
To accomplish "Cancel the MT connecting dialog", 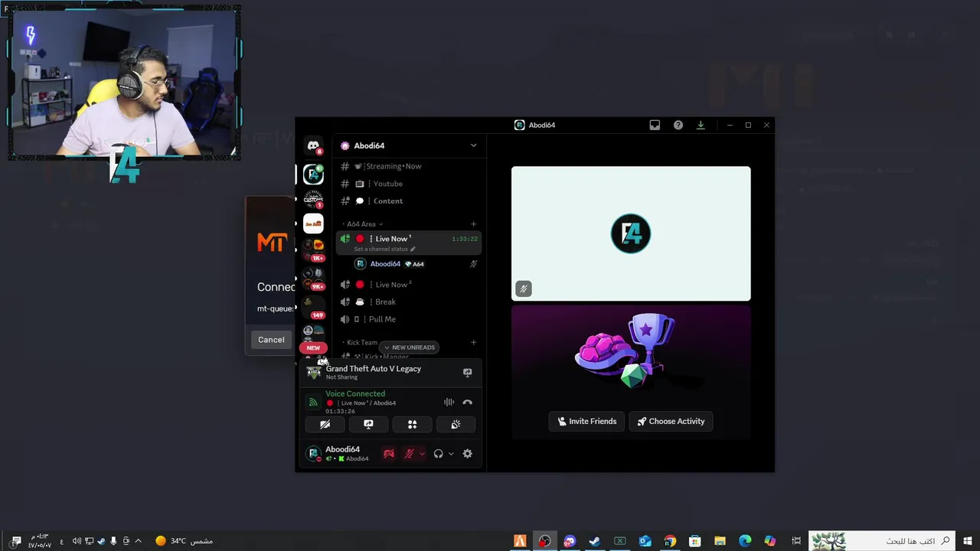I will 271,340.
